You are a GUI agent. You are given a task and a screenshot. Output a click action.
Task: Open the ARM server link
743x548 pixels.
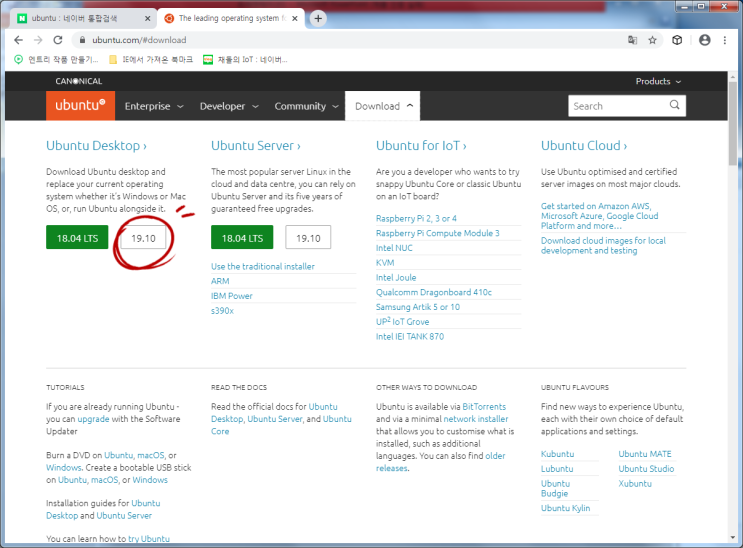pyautogui.click(x=220, y=281)
